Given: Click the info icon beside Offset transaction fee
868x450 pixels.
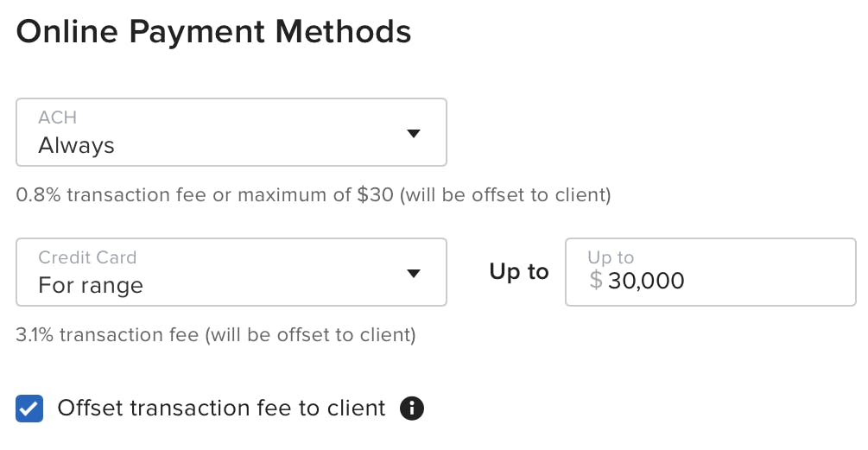Looking at the screenshot, I should click(412, 409).
